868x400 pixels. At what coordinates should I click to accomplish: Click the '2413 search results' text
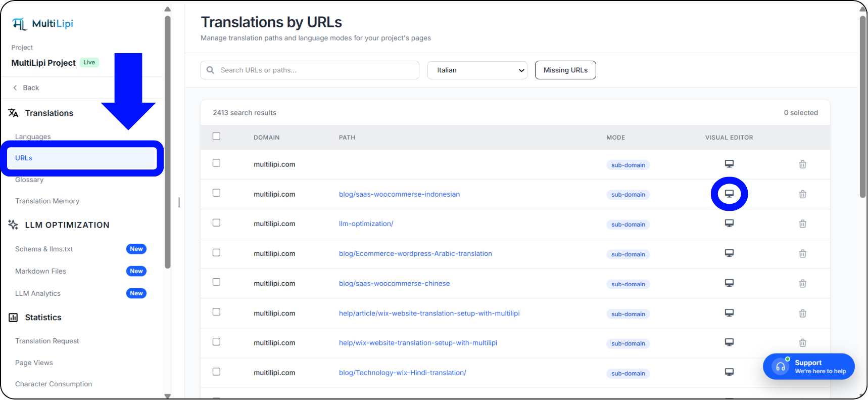point(245,113)
